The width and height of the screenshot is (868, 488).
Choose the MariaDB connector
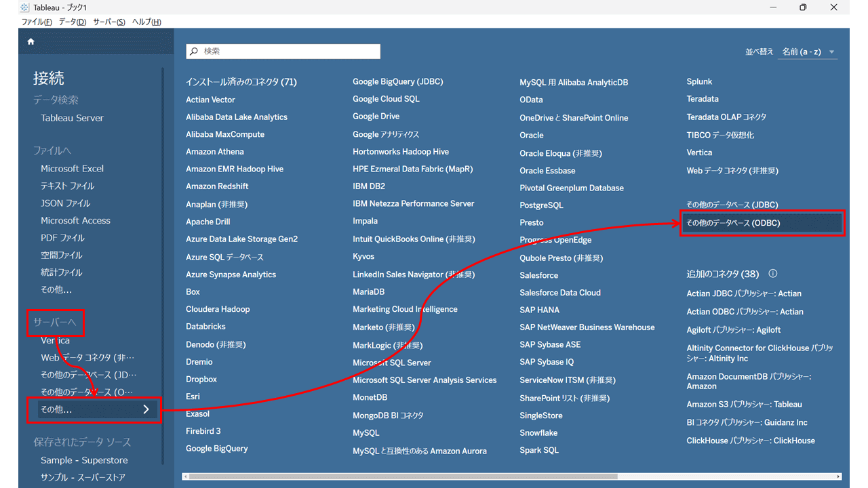tap(369, 292)
